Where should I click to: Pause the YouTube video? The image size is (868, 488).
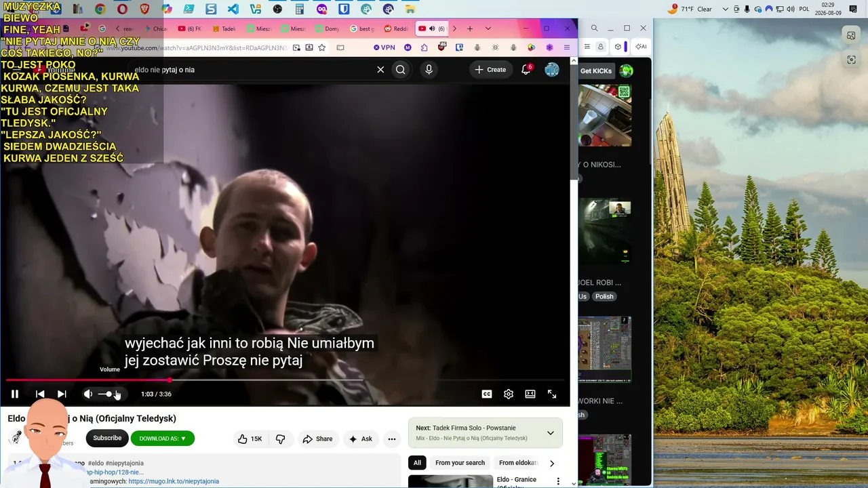(x=15, y=394)
